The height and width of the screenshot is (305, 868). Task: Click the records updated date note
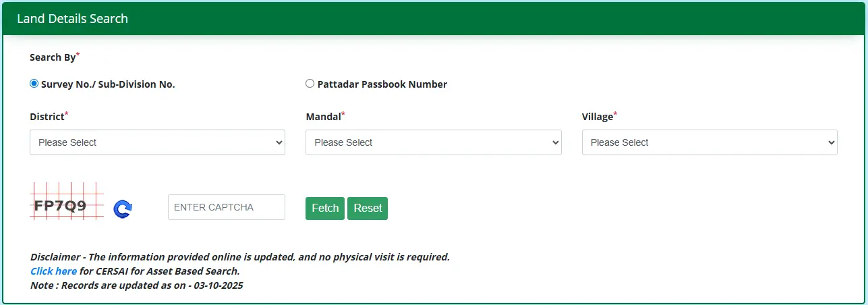(x=136, y=285)
